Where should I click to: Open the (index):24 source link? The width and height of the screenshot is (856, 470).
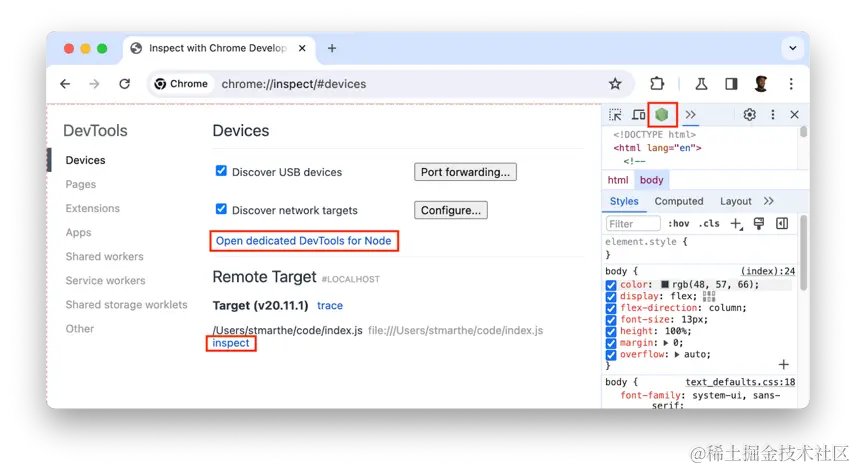[x=768, y=271]
